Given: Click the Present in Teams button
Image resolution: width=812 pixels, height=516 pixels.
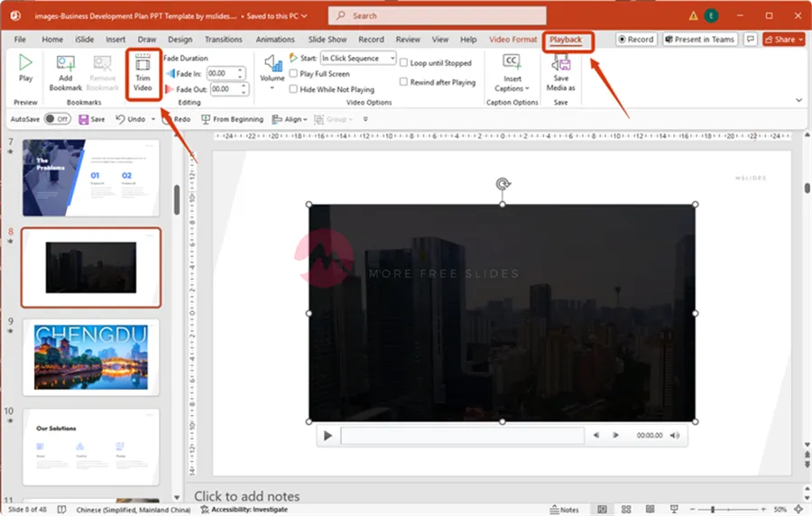Looking at the screenshot, I should point(700,40).
